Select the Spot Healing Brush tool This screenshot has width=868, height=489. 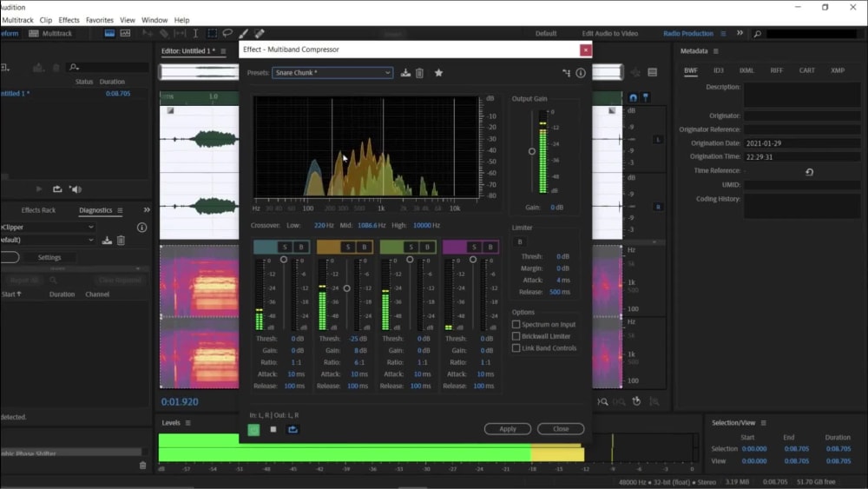coord(259,33)
